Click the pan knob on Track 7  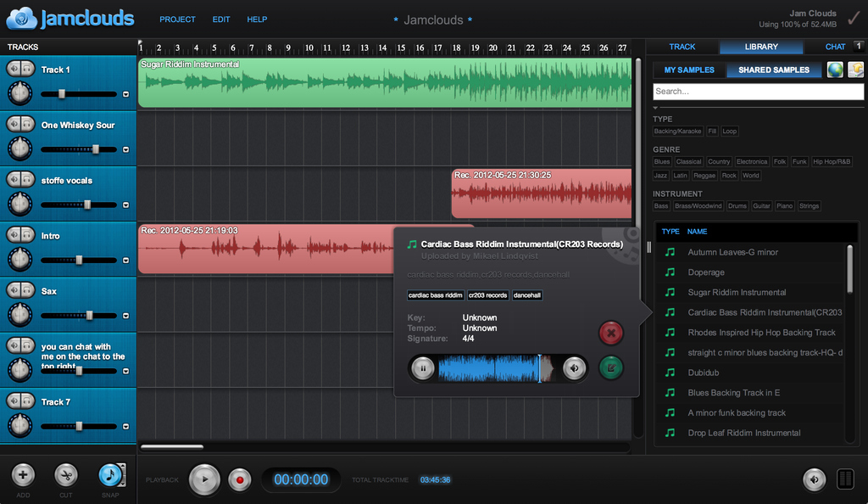pyautogui.click(x=20, y=425)
